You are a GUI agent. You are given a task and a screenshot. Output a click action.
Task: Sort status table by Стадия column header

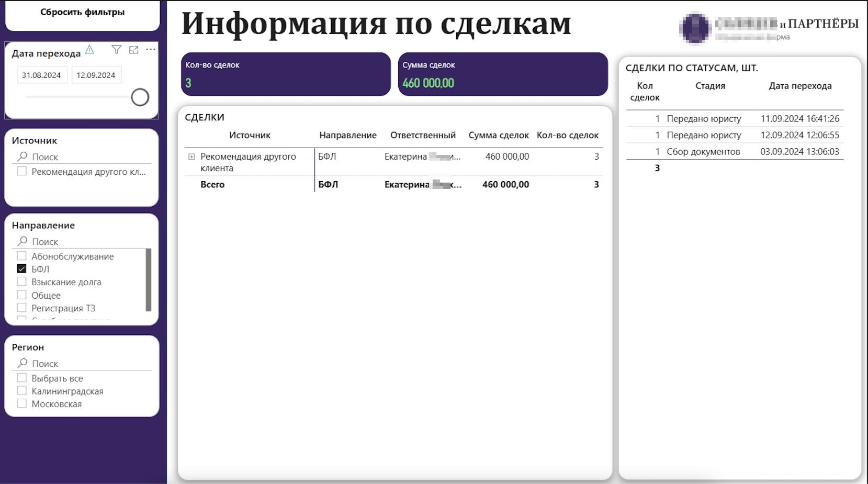[x=709, y=86]
